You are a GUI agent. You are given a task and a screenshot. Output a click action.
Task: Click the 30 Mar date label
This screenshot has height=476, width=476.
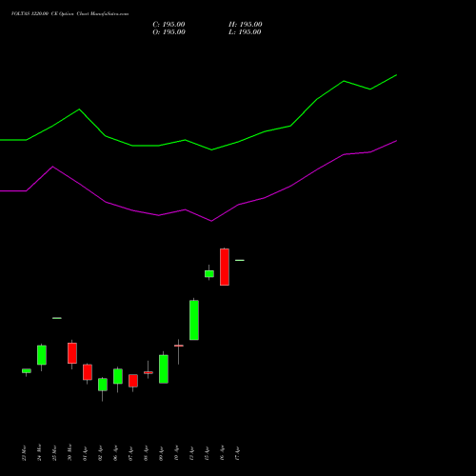click(69, 452)
